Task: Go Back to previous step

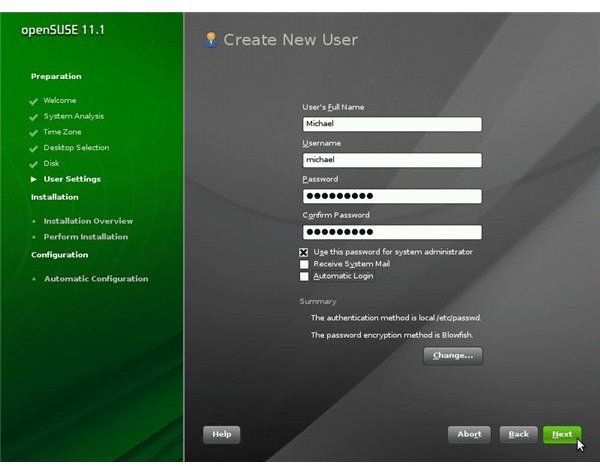Action: pyautogui.click(x=518, y=435)
